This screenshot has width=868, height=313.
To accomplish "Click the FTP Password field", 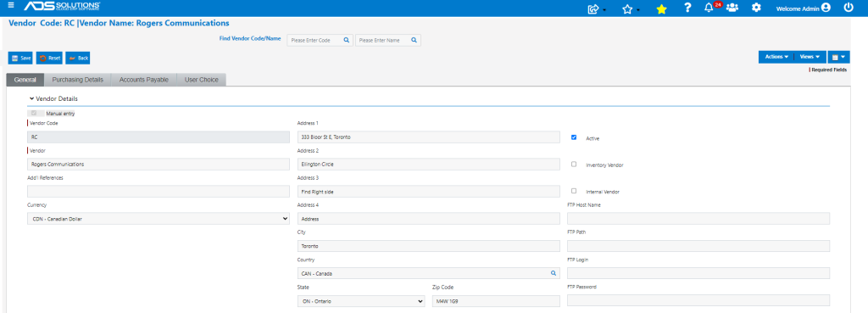I will point(698,301).
